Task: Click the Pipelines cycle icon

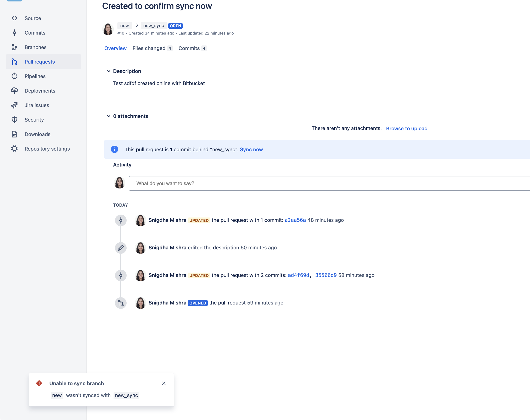Action: click(14, 76)
